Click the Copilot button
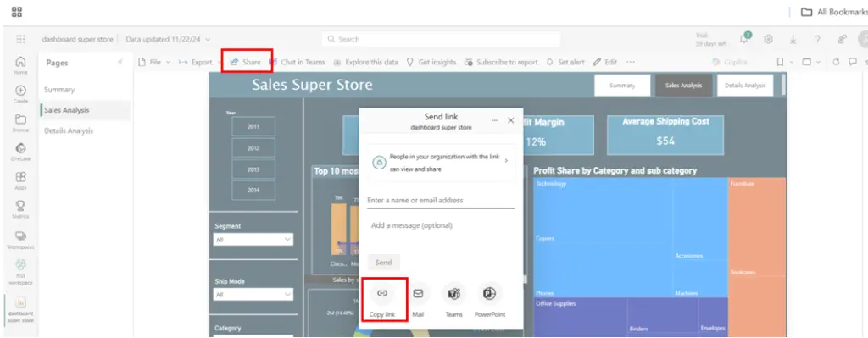The image size is (868, 338). (x=730, y=63)
